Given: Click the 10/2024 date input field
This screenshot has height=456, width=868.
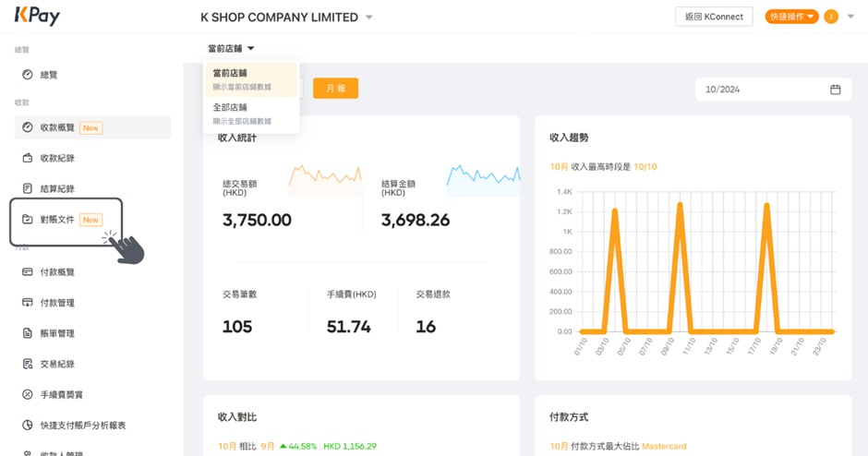Looking at the screenshot, I should click(x=773, y=90).
